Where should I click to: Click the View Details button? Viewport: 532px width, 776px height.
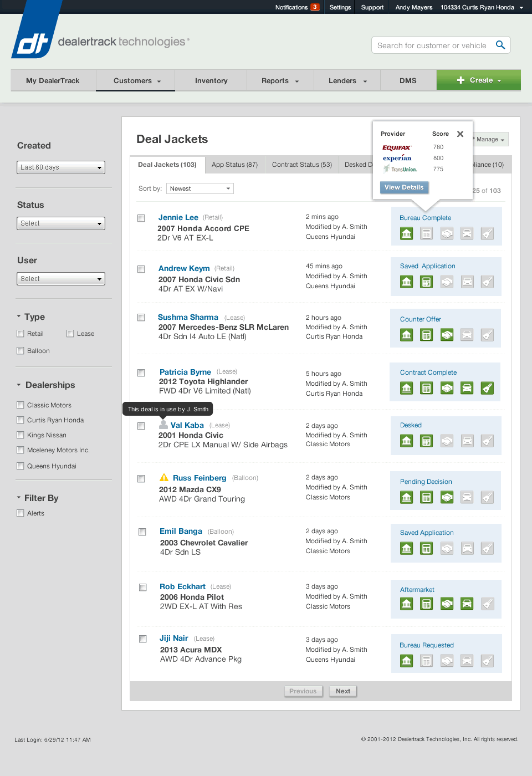click(404, 187)
